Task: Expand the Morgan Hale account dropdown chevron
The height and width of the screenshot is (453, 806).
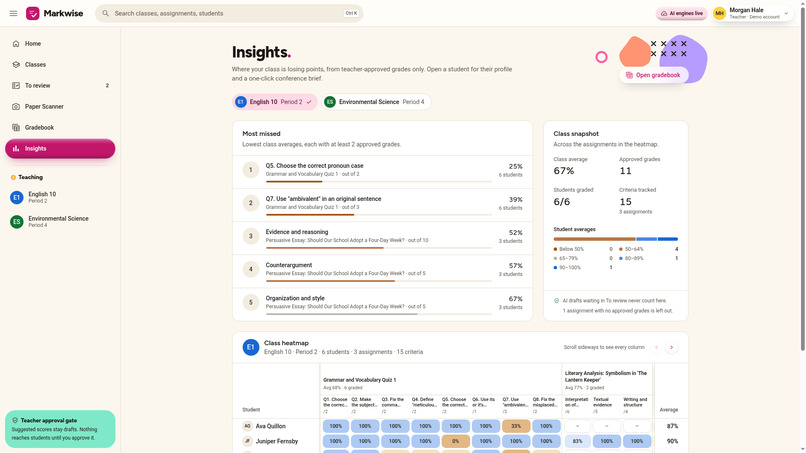Action: [x=786, y=13]
